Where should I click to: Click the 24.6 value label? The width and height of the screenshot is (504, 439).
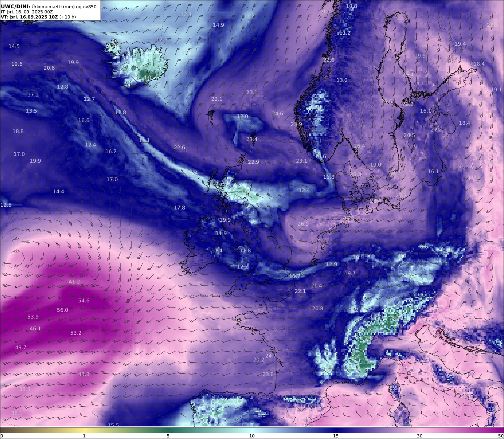278,113
